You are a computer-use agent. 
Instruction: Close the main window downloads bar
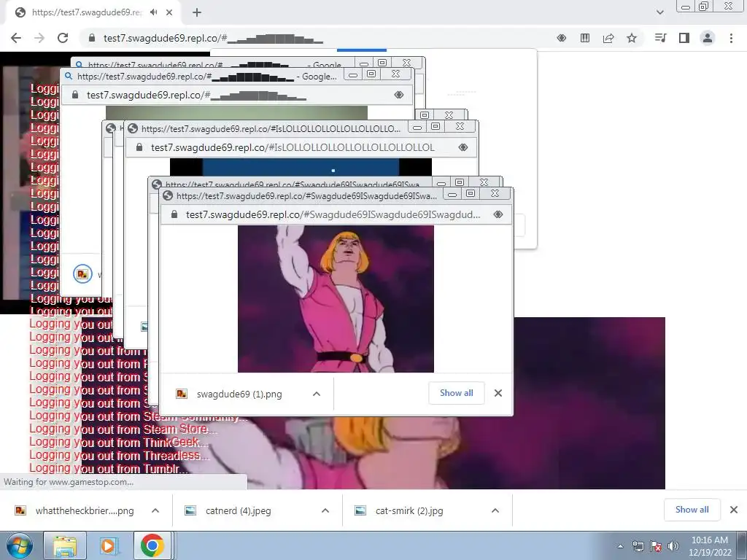tap(734, 510)
